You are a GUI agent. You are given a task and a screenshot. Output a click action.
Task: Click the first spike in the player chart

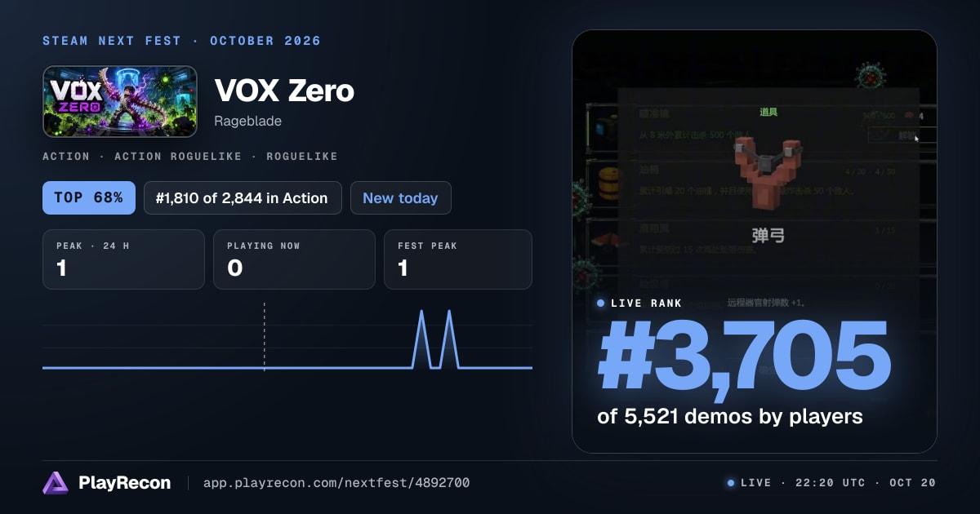[x=422, y=339]
